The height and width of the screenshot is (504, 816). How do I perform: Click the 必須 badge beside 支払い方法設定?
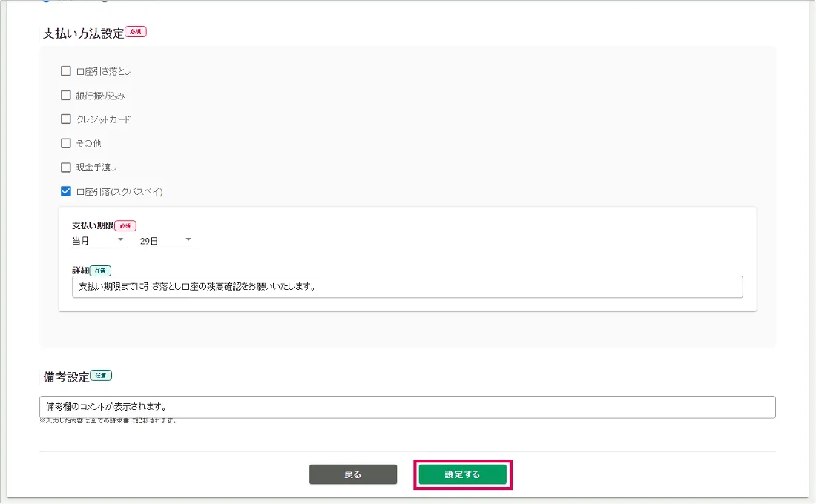(x=136, y=32)
